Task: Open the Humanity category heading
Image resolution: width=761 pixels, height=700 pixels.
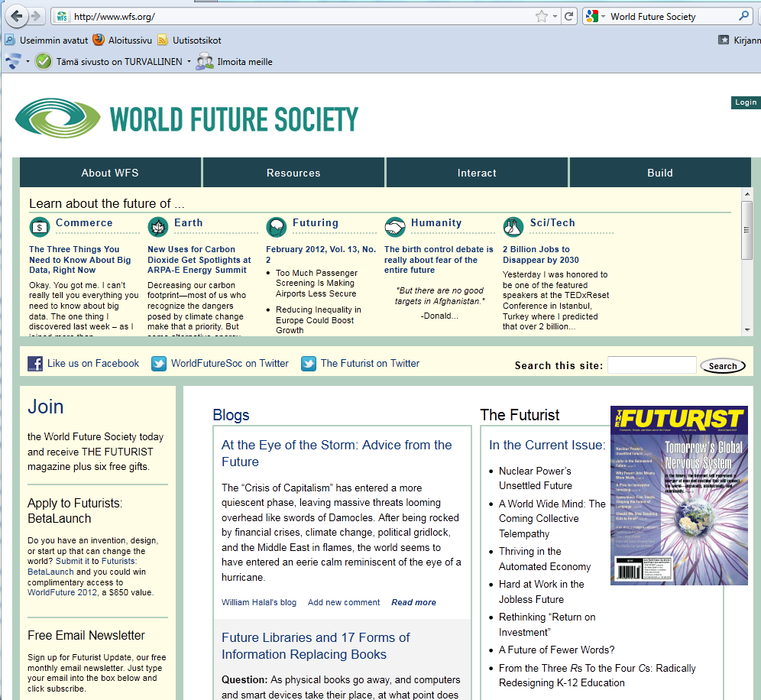Action: [436, 223]
